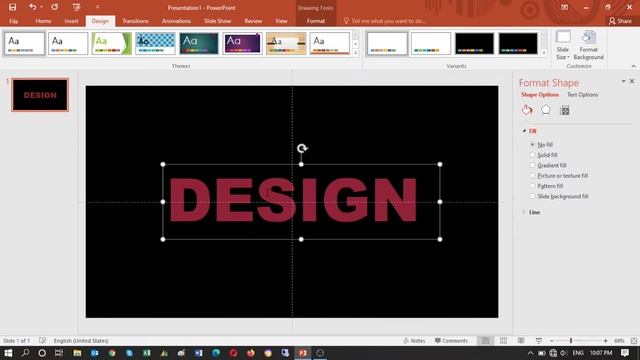Select Slide background fill option
The image size is (640, 360).
(559, 196)
